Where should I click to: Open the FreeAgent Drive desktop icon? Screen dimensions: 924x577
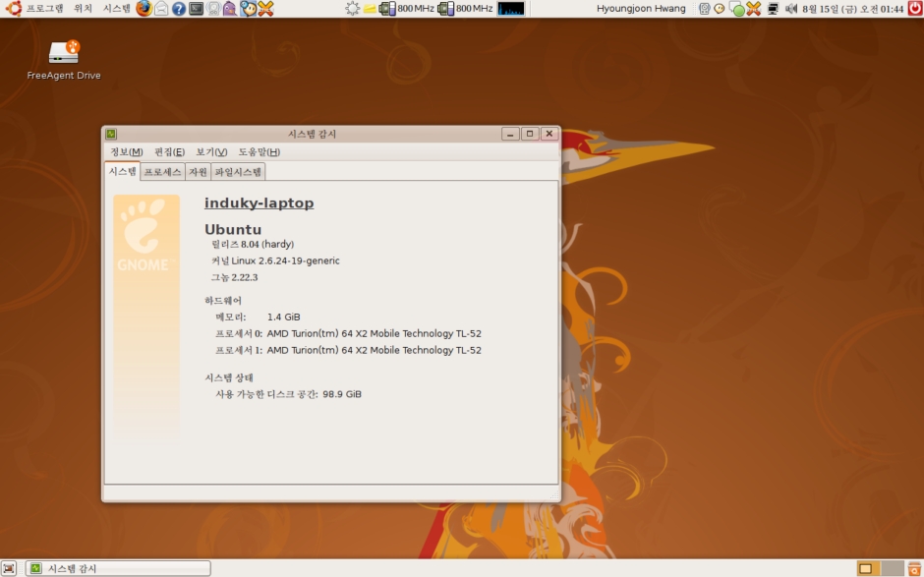pyautogui.click(x=64, y=60)
